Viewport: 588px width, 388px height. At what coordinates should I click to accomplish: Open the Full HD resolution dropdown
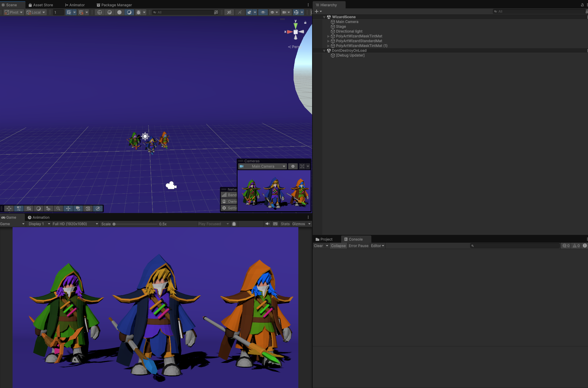click(x=75, y=224)
